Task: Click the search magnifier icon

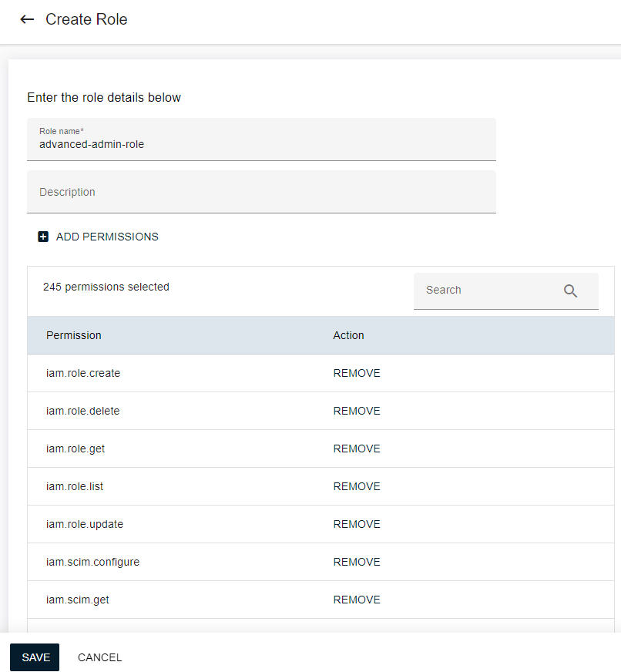Action: (570, 291)
